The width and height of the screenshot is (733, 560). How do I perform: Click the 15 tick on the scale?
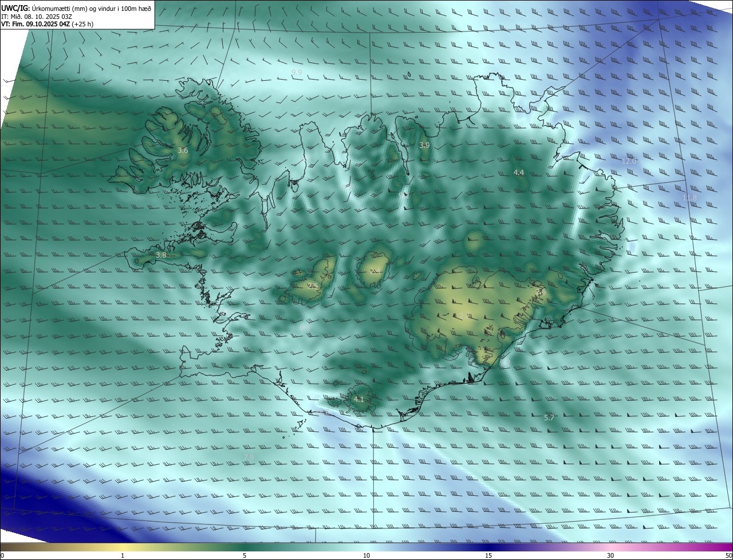click(x=488, y=556)
